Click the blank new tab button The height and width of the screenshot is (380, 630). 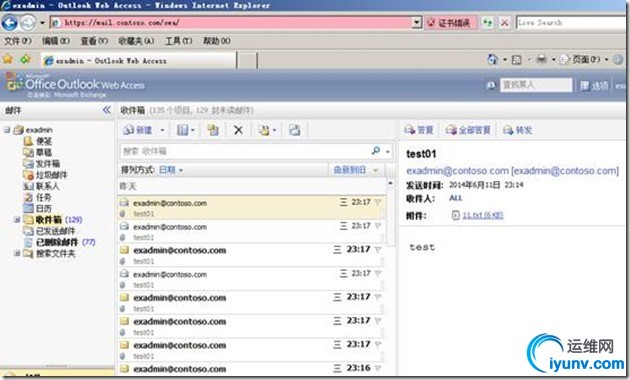[248, 61]
